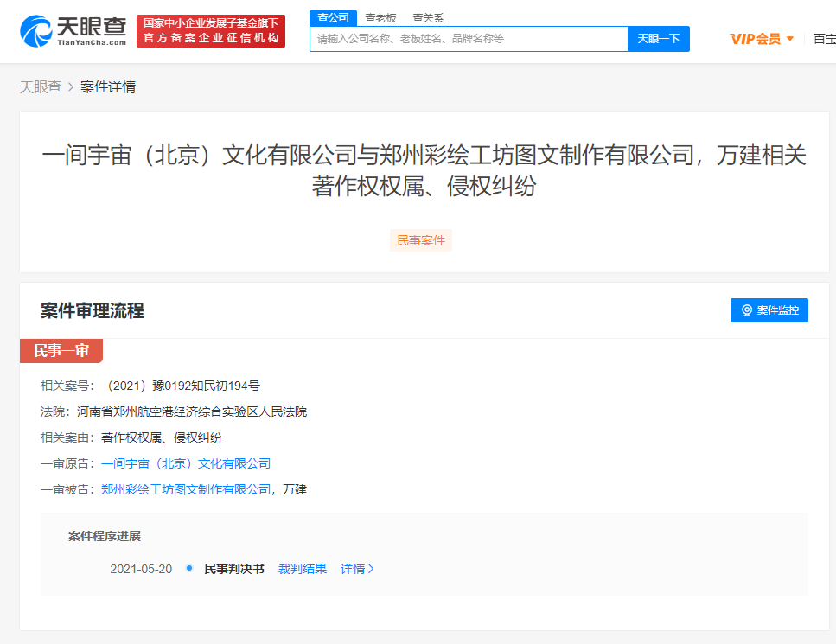
Task: Click the case cause 著作权权属、侵权纠纷 text
Action: click(x=162, y=437)
